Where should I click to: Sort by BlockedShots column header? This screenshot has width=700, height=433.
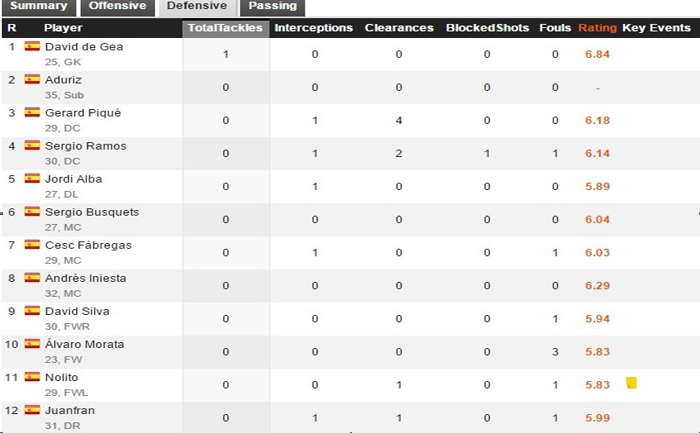pyautogui.click(x=487, y=28)
